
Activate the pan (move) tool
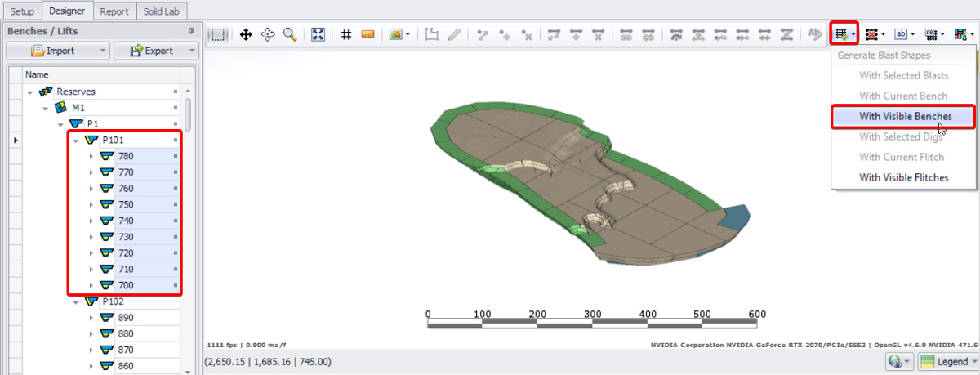pyautogui.click(x=245, y=34)
